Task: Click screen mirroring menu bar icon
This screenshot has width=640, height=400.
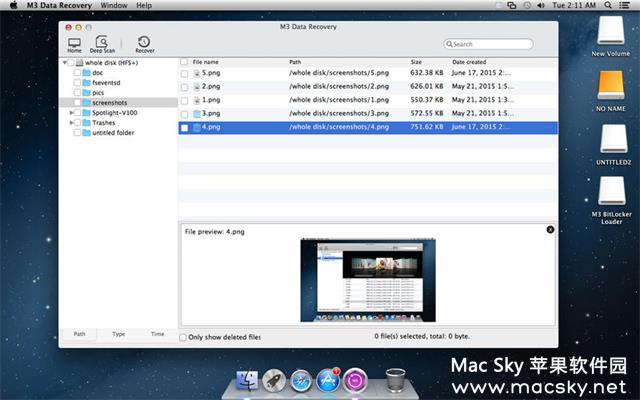Action: tap(511, 5)
